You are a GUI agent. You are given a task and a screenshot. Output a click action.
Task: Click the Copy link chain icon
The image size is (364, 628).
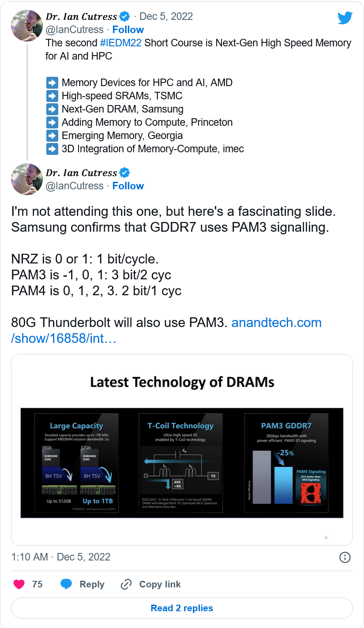coord(126,584)
